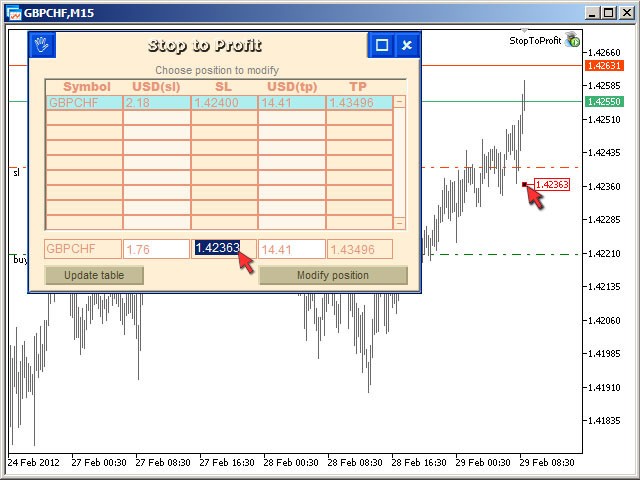Image resolution: width=640 pixels, height=480 pixels.
Task: Click the 2.18 USD(sl) table cell
Action: click(157, 102)
